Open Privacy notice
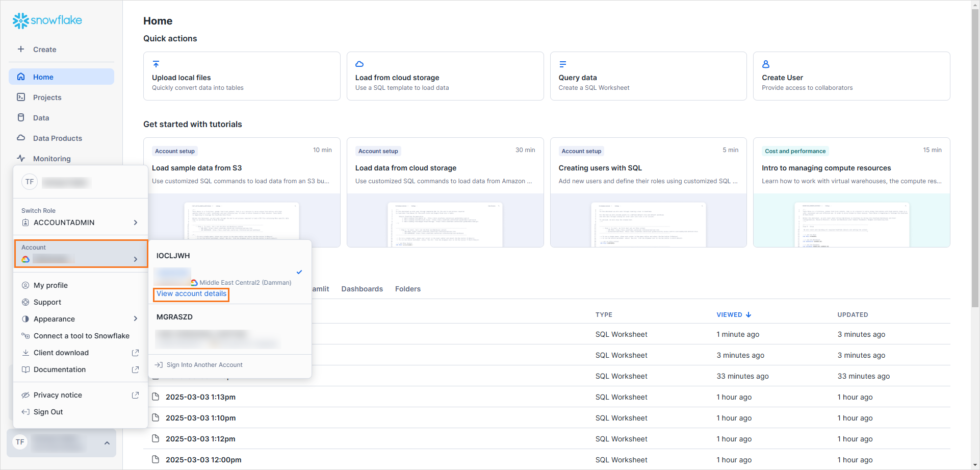The width and height of the screenshot is (980, 470). 81,395
